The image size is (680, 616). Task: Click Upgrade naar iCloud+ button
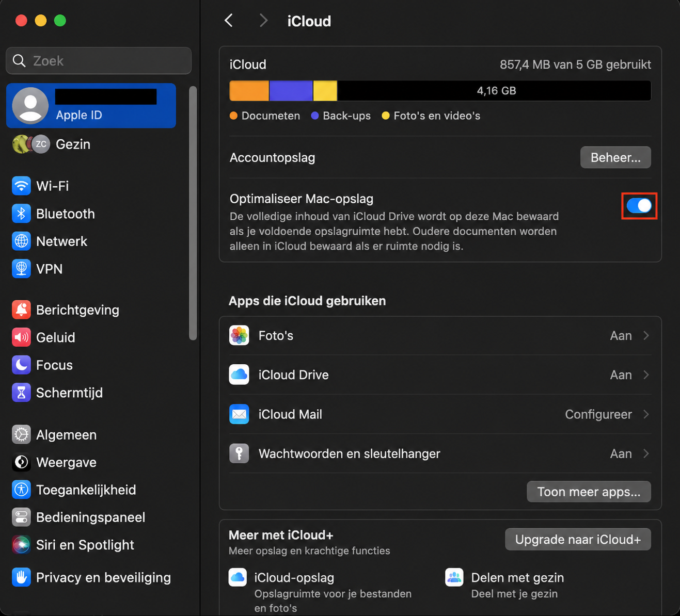[x=578, y=539]
